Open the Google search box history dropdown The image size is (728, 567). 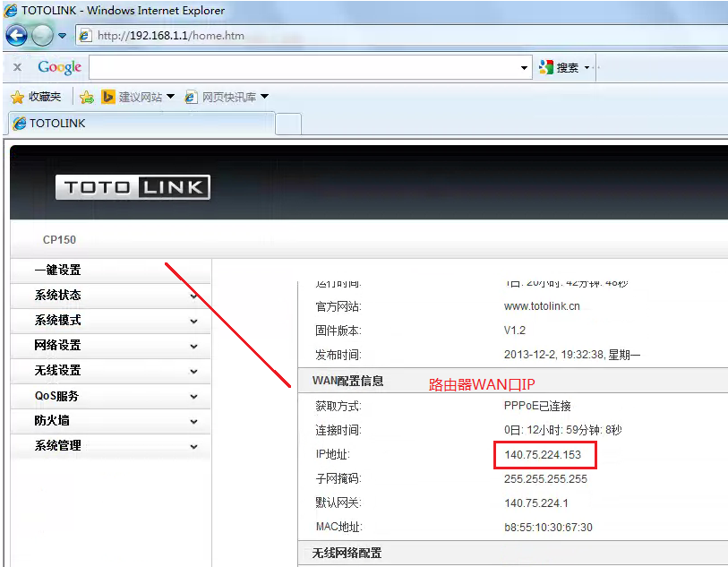[525, 68]
